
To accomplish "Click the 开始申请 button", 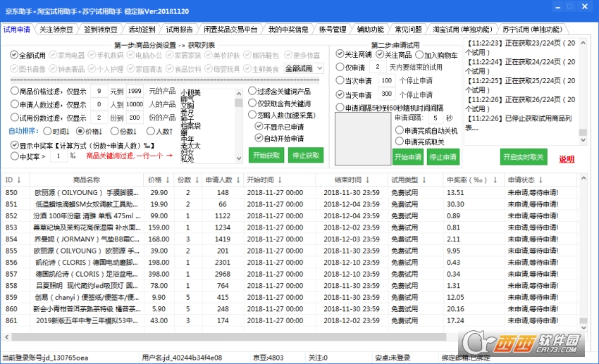I will (x=408, y=157).
